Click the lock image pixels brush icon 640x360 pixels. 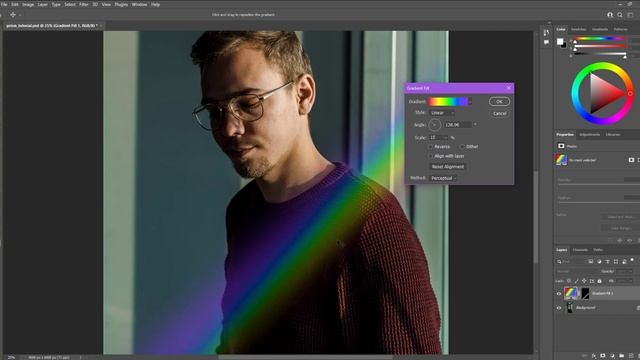click(x=576, y=281)
